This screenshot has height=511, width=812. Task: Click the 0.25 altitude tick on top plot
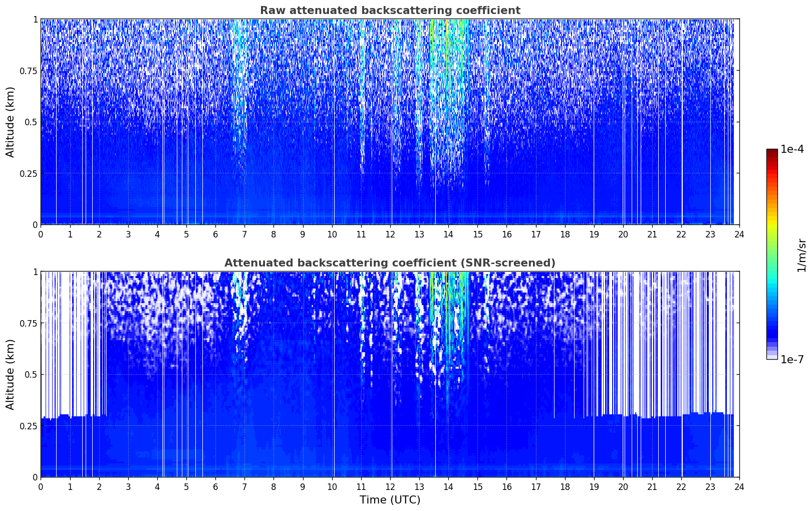[x=29, y=173]
